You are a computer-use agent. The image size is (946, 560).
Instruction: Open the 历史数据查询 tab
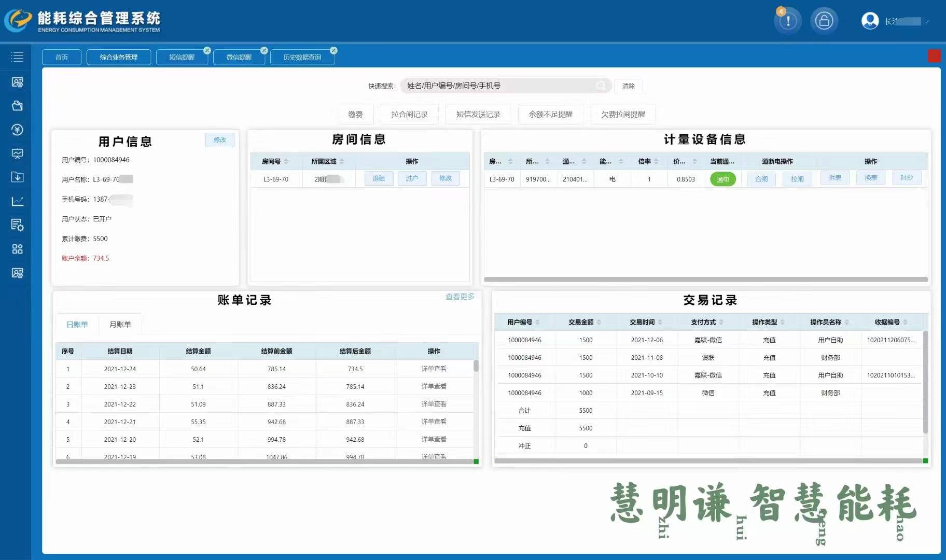(x=302, y=57)
